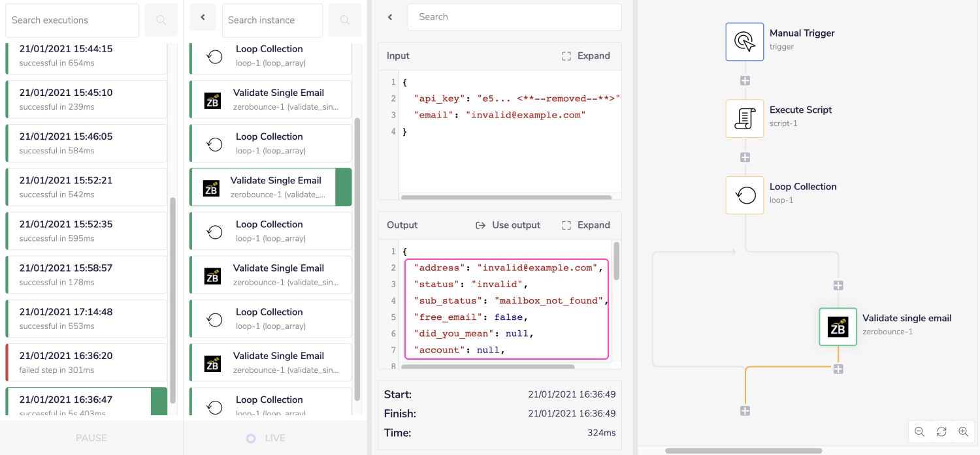This screenshot has width=980, height=455.
Task: Toggle the LIVE radio indicator
Action: pyautogui.click(x=251, y=438)
